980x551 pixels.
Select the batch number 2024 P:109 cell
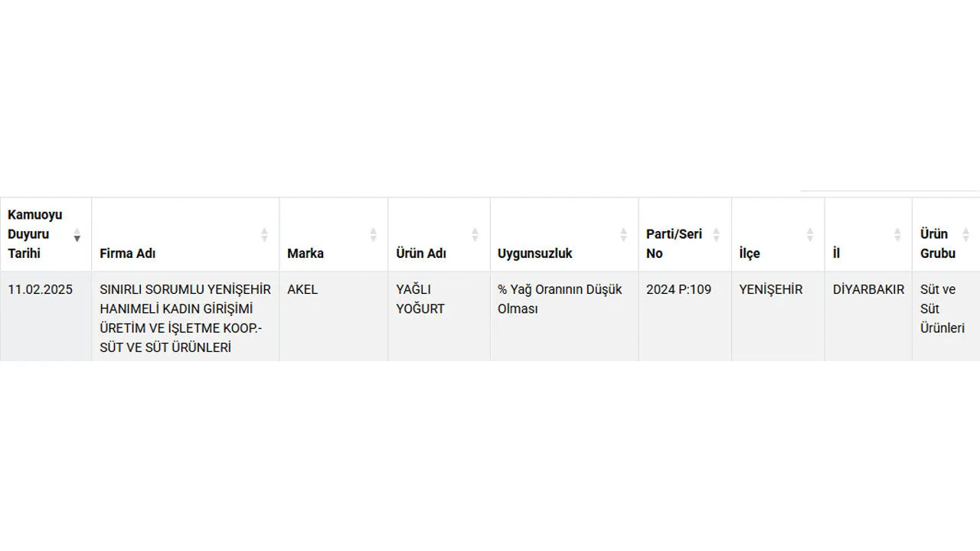click(678, 290)
